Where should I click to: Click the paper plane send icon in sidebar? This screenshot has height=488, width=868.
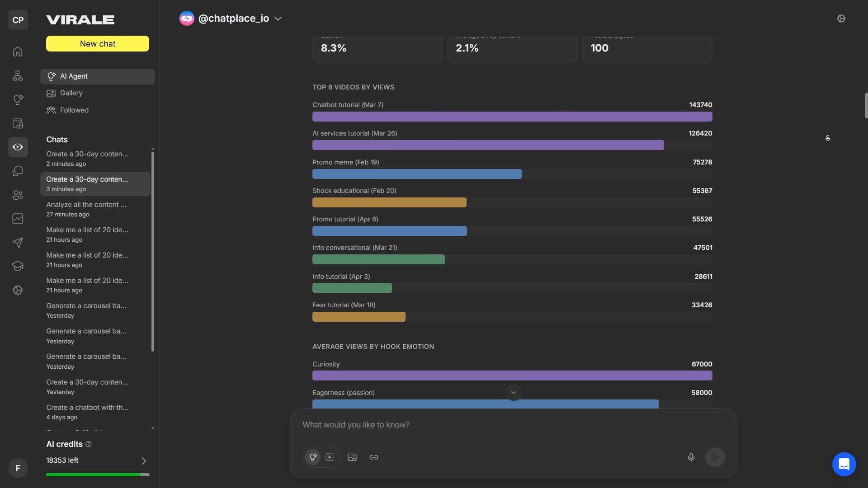pos(18,243)
